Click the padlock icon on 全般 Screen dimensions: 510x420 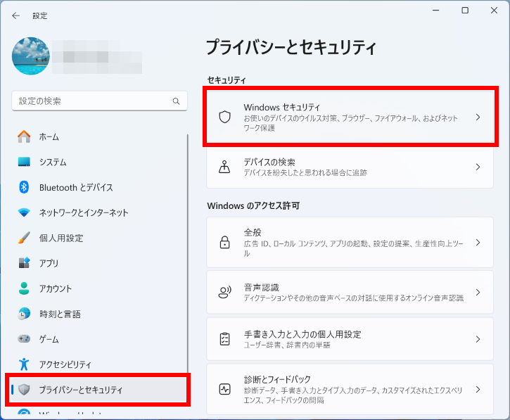coord(224,243)
